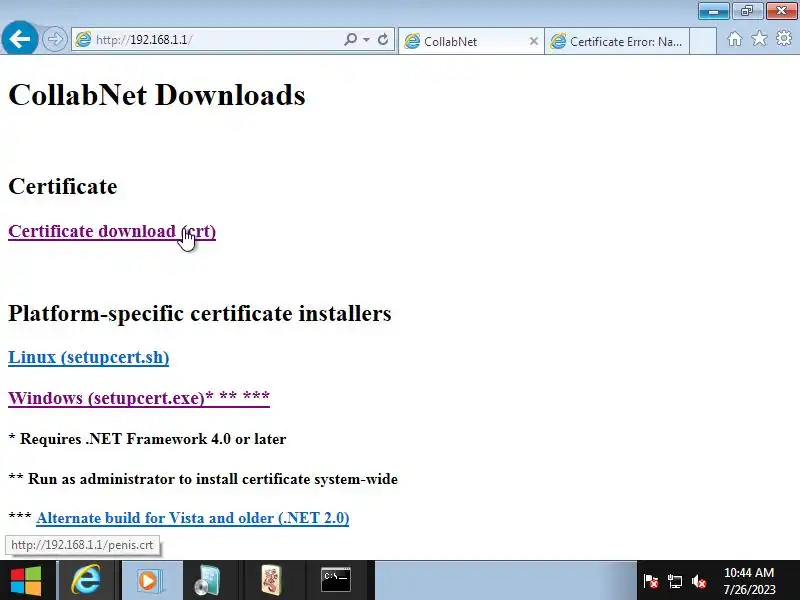Switch to the CollabNet tab
Image resolution: width=800 pixels, height=600 pixels.
[470, 41]
